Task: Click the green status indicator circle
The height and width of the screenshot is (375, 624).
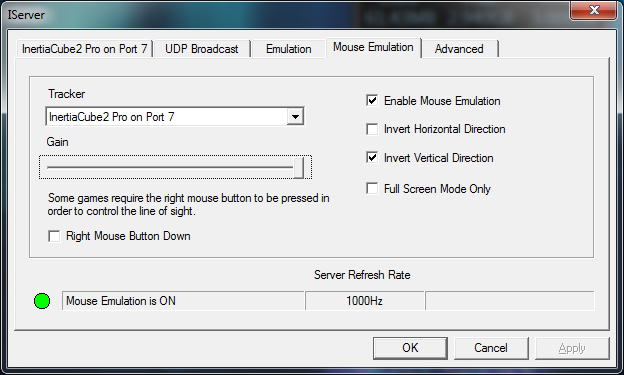Action: pos(42,301)
